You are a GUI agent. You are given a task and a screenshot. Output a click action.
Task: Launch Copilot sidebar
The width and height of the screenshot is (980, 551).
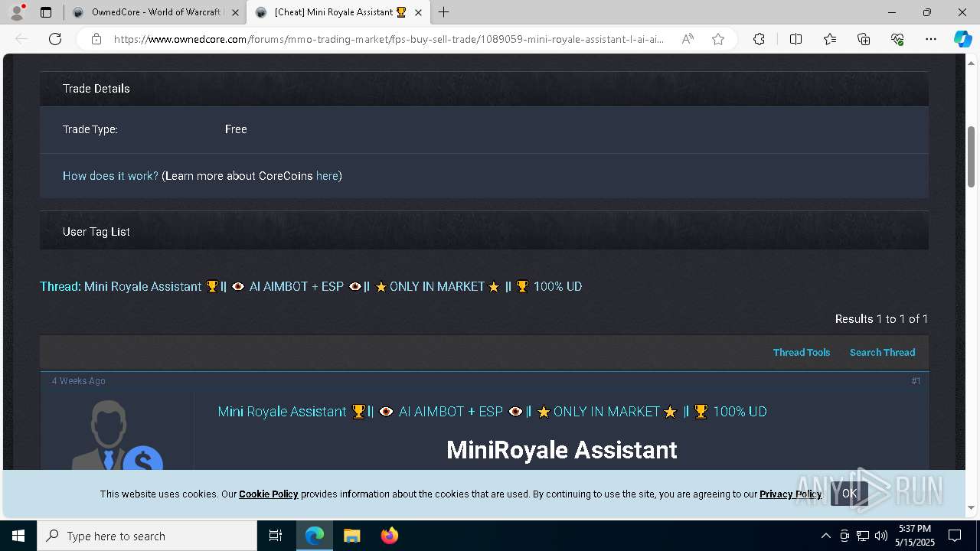pos(962,39)
